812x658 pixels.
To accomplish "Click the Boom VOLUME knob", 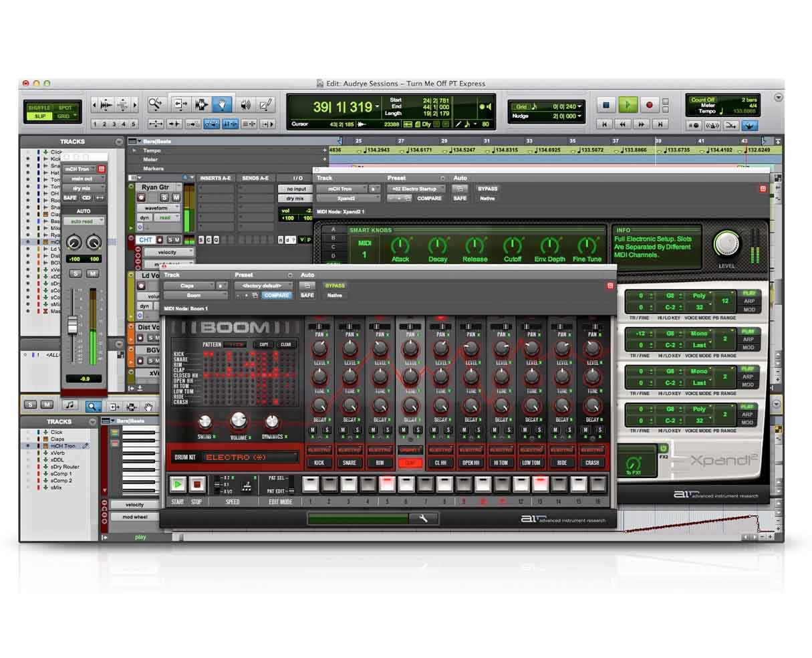I will [x=238, y=421].
